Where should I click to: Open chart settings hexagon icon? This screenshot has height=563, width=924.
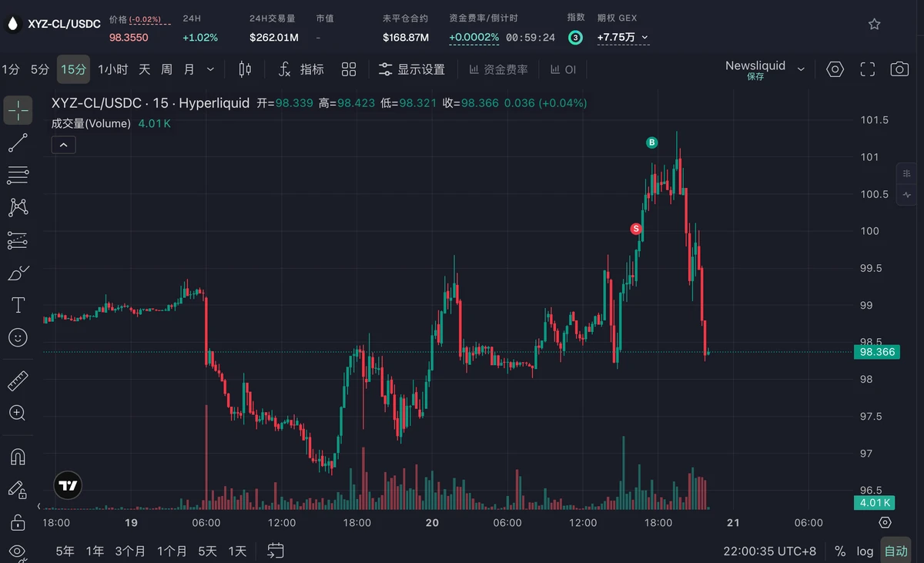pos(835,69)
